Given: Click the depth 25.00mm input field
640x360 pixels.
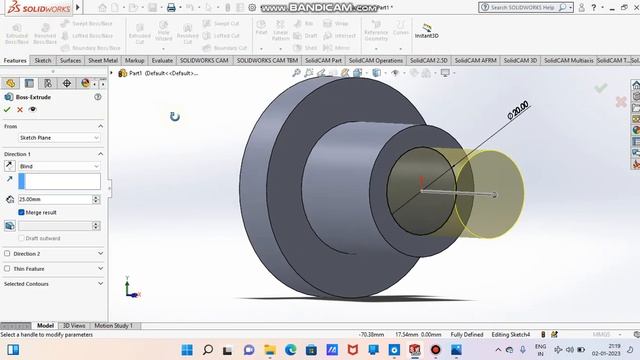Looking at the screenshot, I should click(x=55, y=199).
